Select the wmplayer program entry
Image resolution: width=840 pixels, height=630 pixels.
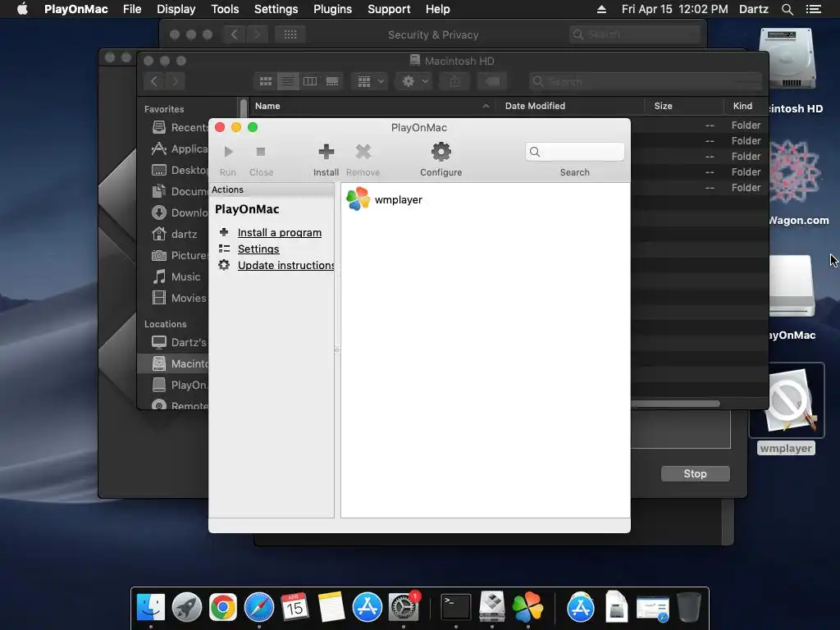385,199
